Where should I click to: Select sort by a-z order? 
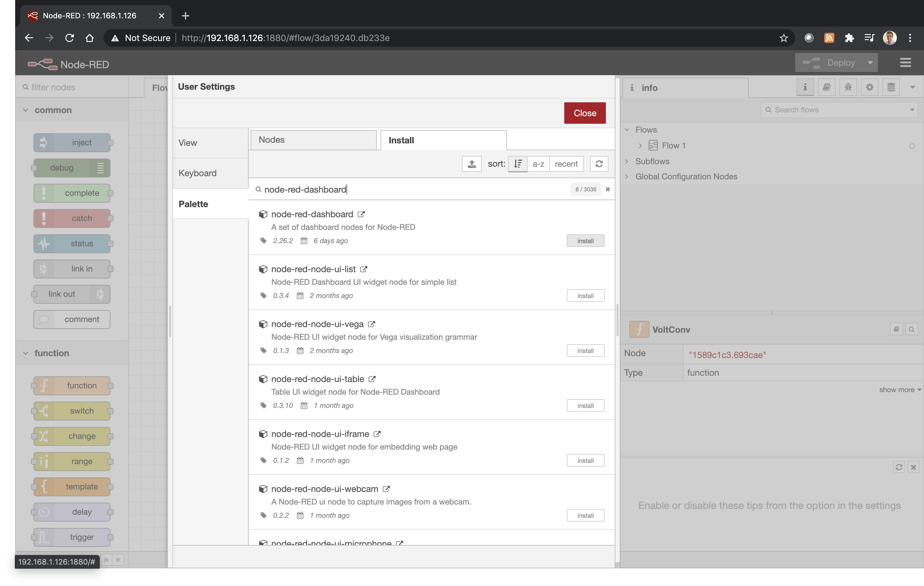(x=537, y=164)
